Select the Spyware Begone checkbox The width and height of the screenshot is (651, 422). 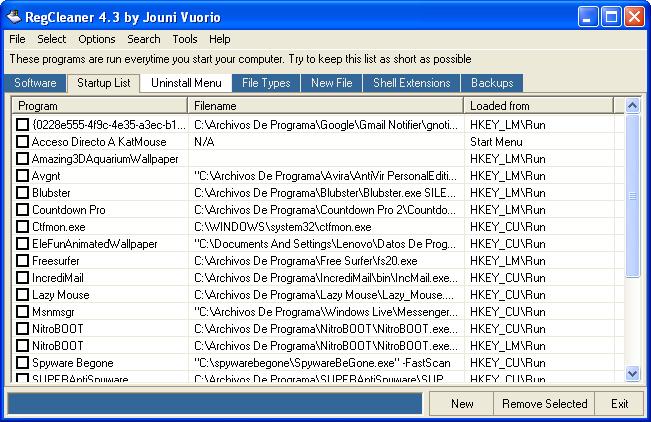(22, 363)
